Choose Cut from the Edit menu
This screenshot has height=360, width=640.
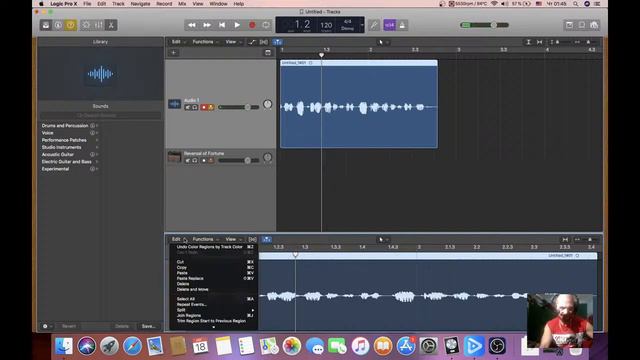pyautogui.click(x=215, y=262)
